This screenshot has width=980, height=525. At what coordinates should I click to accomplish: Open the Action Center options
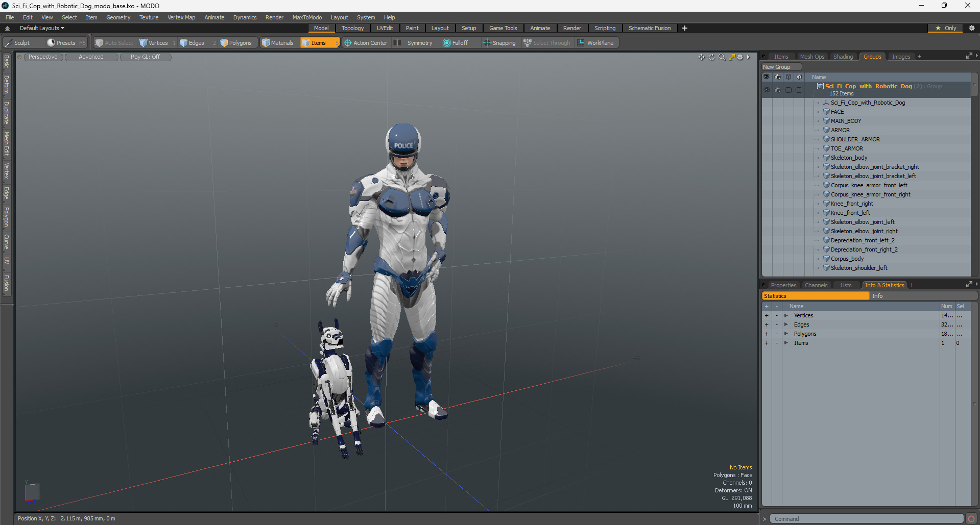tap(366, 43)
